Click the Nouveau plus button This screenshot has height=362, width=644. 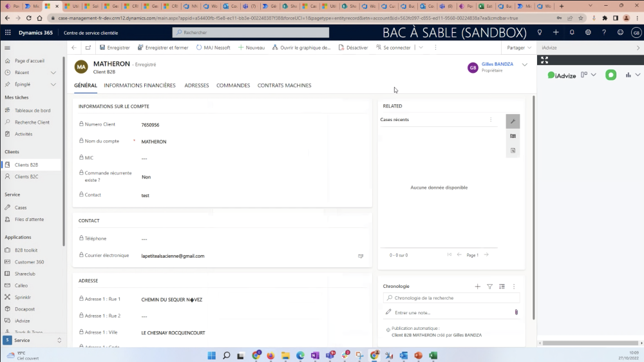point(252,48)
